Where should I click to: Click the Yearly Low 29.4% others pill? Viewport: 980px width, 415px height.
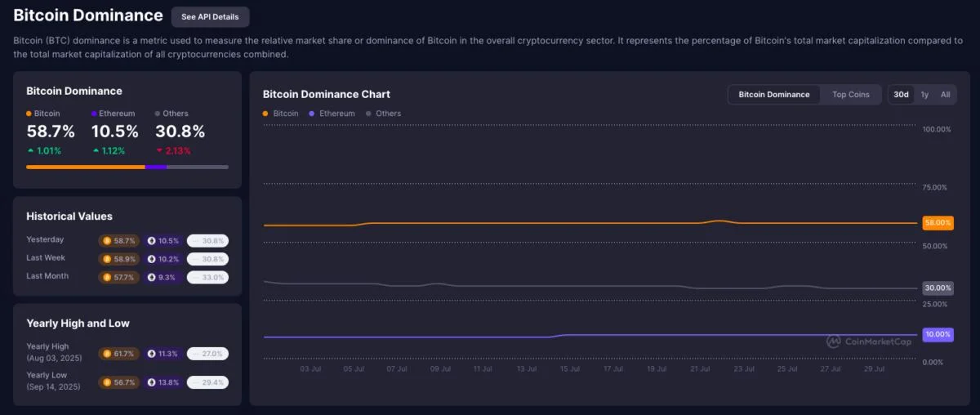207,382
